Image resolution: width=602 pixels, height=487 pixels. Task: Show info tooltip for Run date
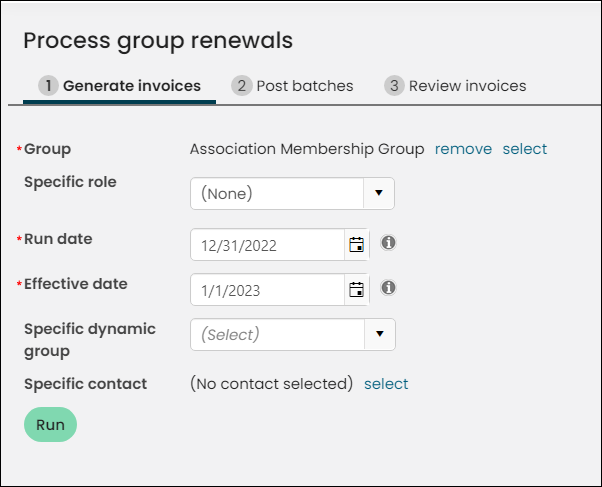[x=388, y=243]
